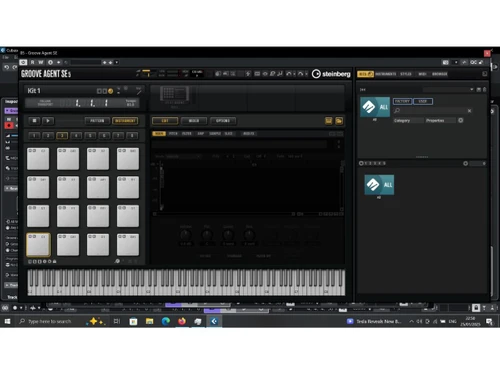Image resolution: width=500 pixels, height=375 pixels.
Task: Open the OPTIONS page
Action: point(223,121)
